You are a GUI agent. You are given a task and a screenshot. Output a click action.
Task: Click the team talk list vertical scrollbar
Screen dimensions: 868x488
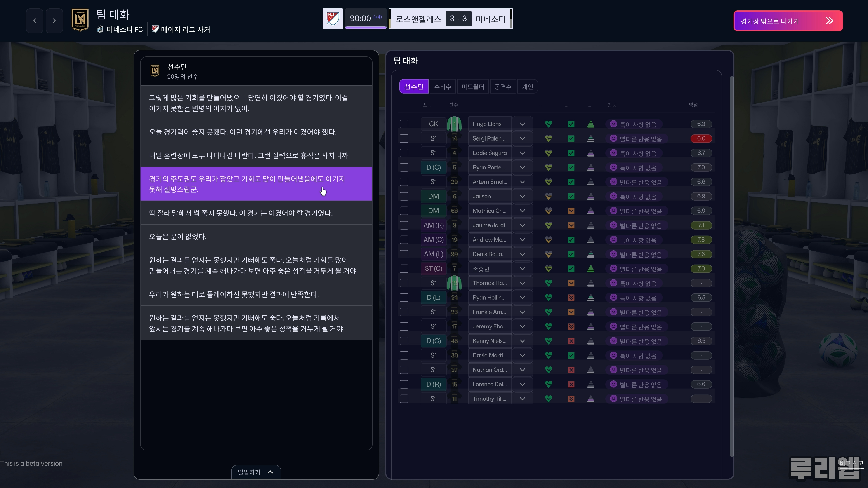[731, 266]
